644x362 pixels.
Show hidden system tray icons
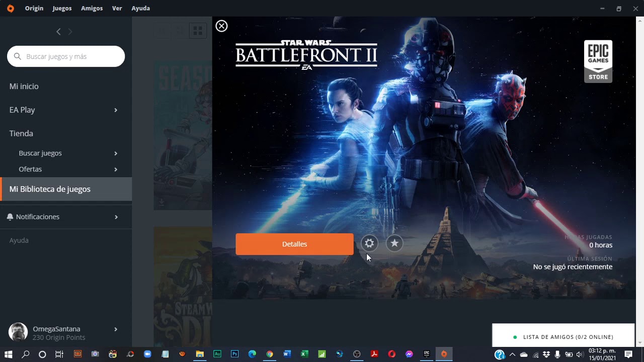point(512,354)
